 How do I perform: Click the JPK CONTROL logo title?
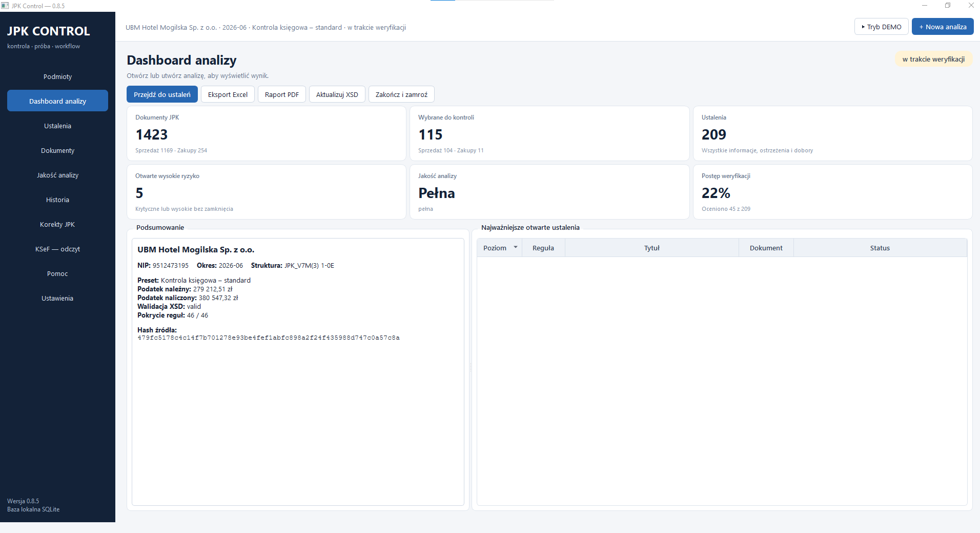(x=49, y=31)
